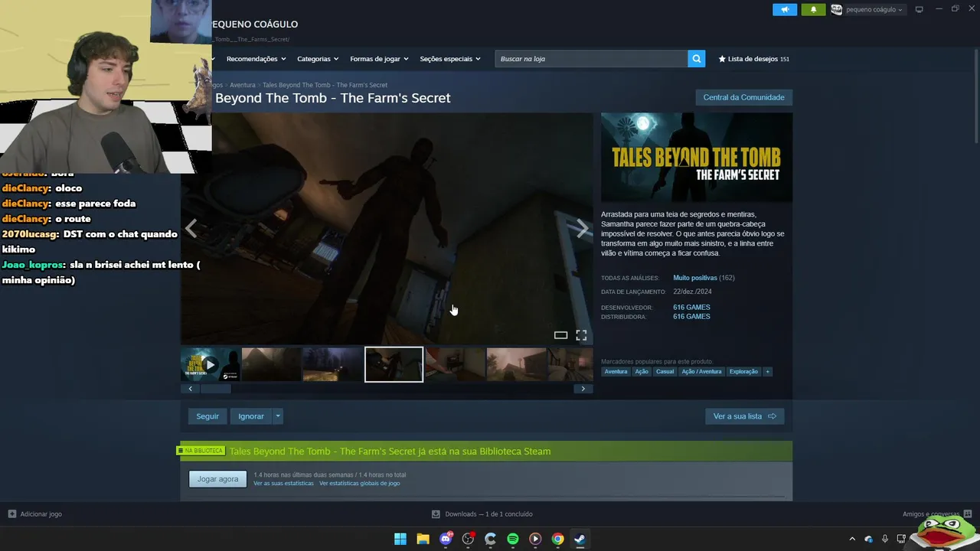Open the Ignorar dropdown arrow
Image resolution: width=980 pixels, height=551 pixels.
(x=278, y=416)
